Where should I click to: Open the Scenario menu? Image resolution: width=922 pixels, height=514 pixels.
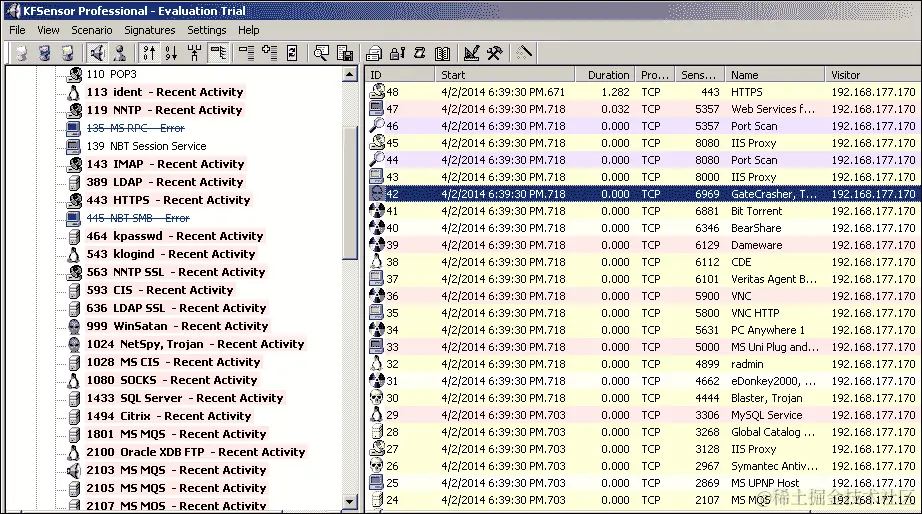(92, 30)
